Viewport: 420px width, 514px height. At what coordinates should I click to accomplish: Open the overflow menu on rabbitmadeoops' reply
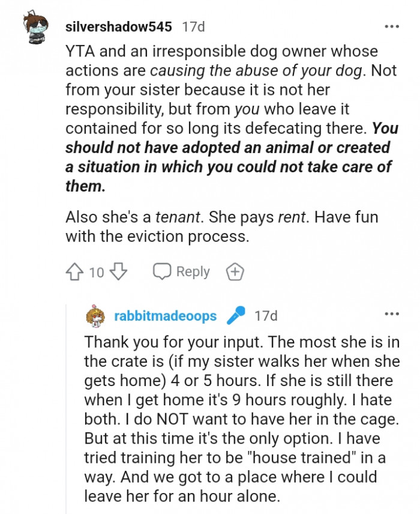[392, 315]
